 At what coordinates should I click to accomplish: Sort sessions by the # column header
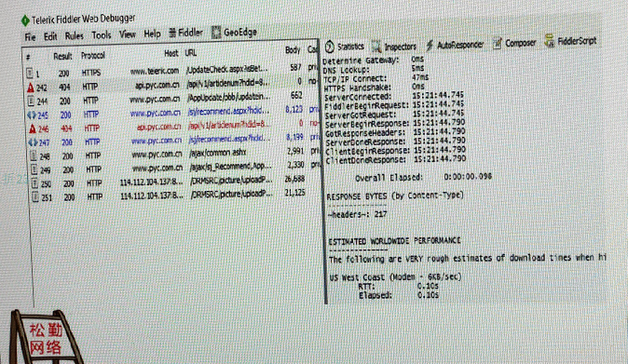click(28, 58)
